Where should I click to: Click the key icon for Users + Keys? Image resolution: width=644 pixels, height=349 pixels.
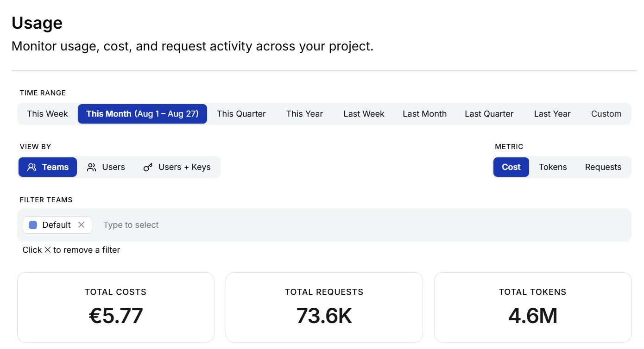click(x=148, y=167)
